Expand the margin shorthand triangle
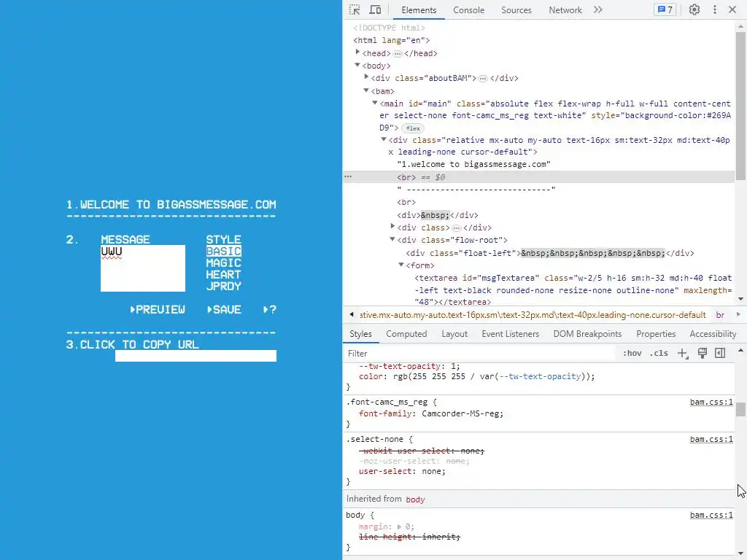 pyautogui.click(x=399, y=526)
